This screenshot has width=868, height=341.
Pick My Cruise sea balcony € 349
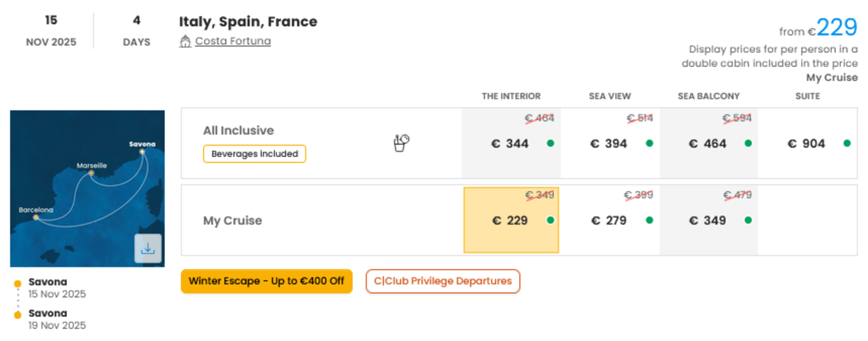tap(709, 220)
